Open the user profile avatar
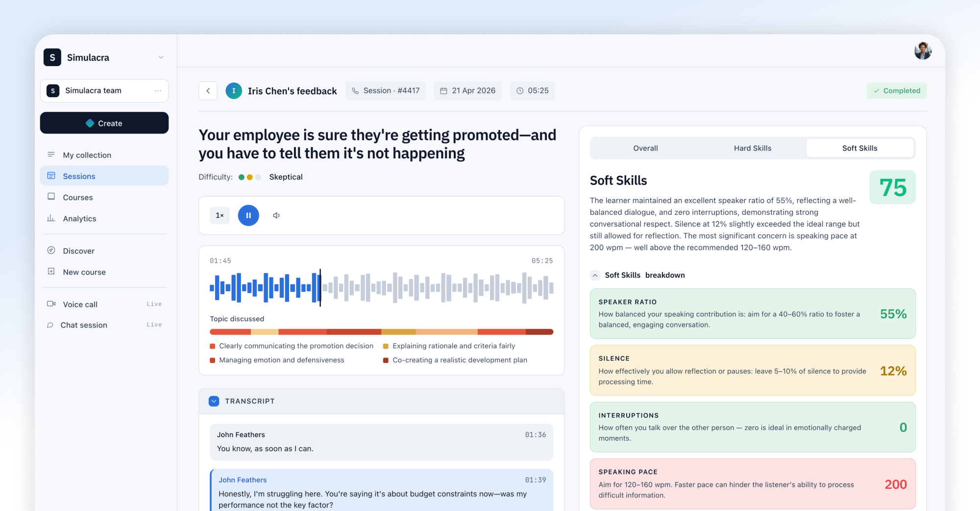Screen dimensions: 980x511 (923, 51)
